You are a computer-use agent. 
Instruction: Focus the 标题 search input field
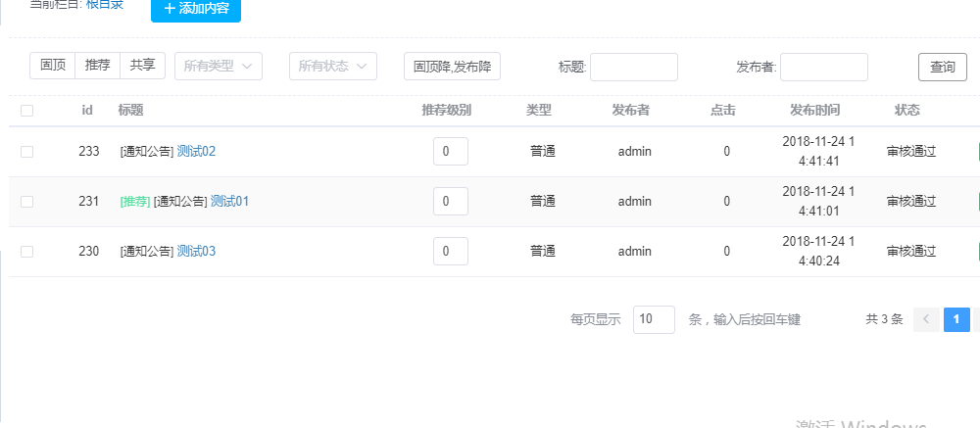(634, 67)
